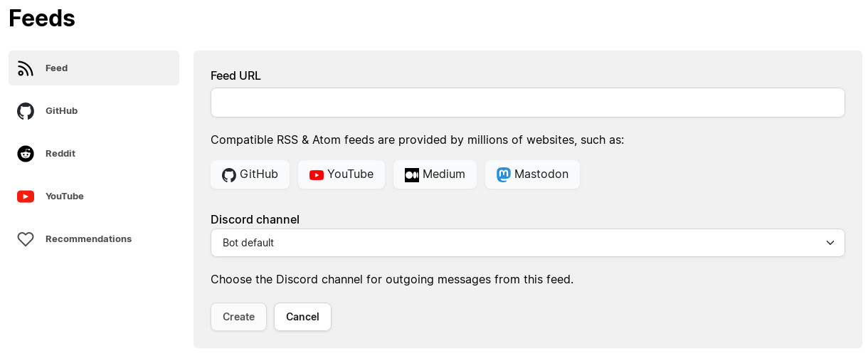Click the Recommendations heart icon

[26, 239]
